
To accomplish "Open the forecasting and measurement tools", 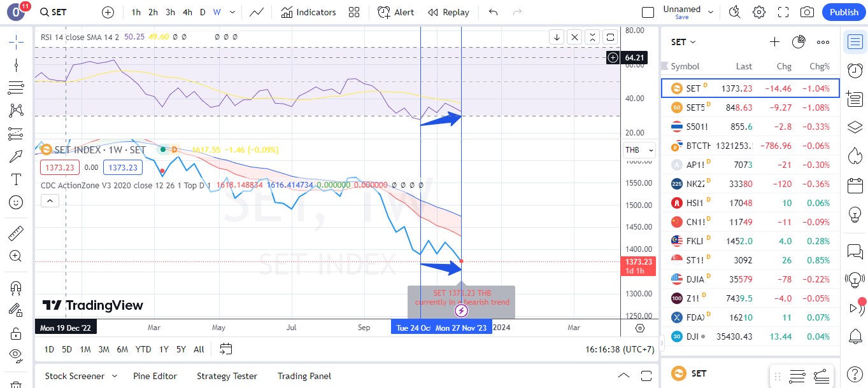I will tap(16, 134).
